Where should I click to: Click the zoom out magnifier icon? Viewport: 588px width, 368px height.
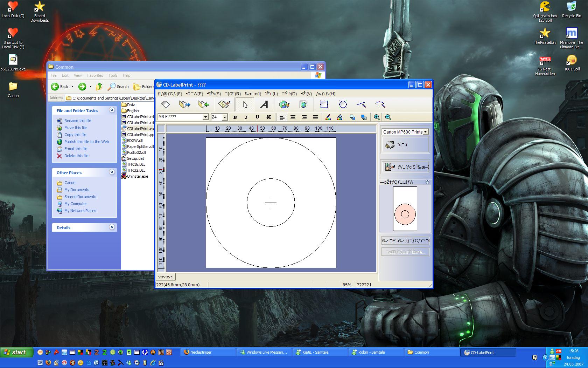pos(388,117)
